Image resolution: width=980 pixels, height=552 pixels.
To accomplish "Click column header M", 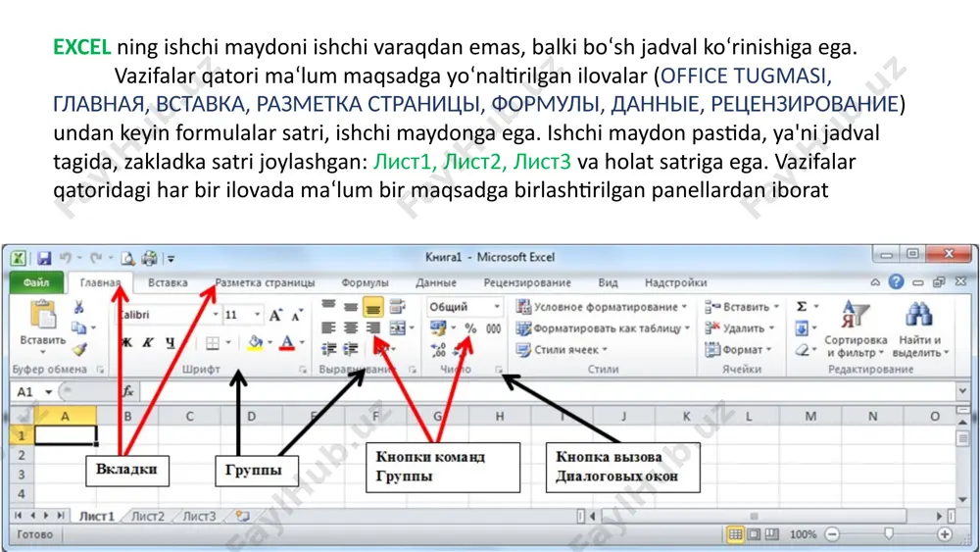I will pyautogui.click(x=810, y=416).
